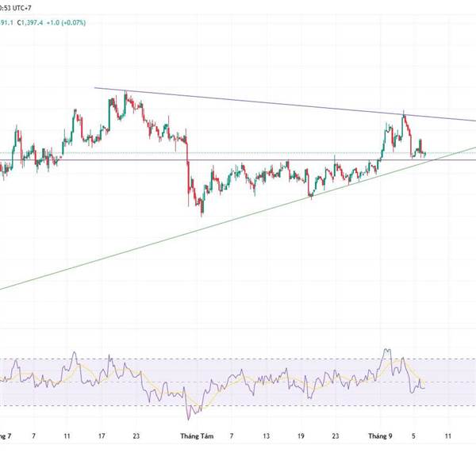
Task: Click the 17 date axis label
Action: pos(102,436)
